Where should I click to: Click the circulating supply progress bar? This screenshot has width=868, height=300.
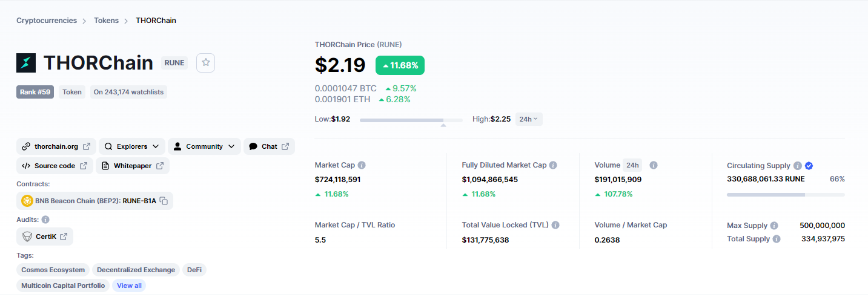coord(786,195)
